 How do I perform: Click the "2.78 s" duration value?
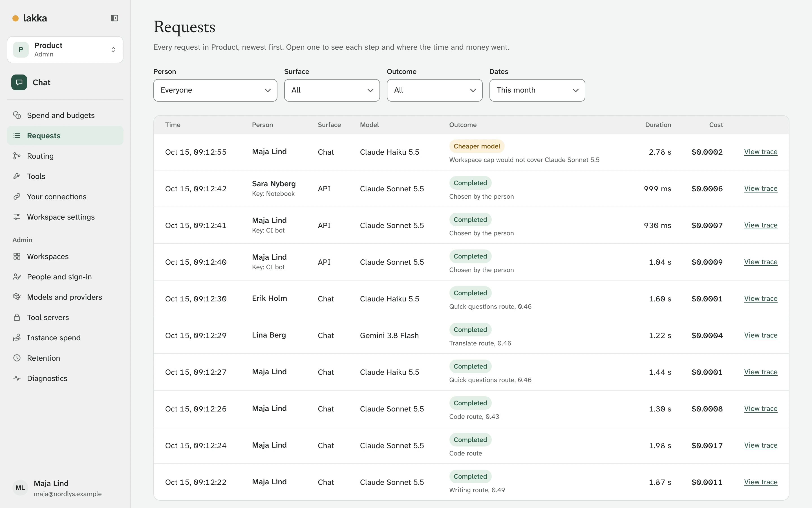tap(660, 152)
